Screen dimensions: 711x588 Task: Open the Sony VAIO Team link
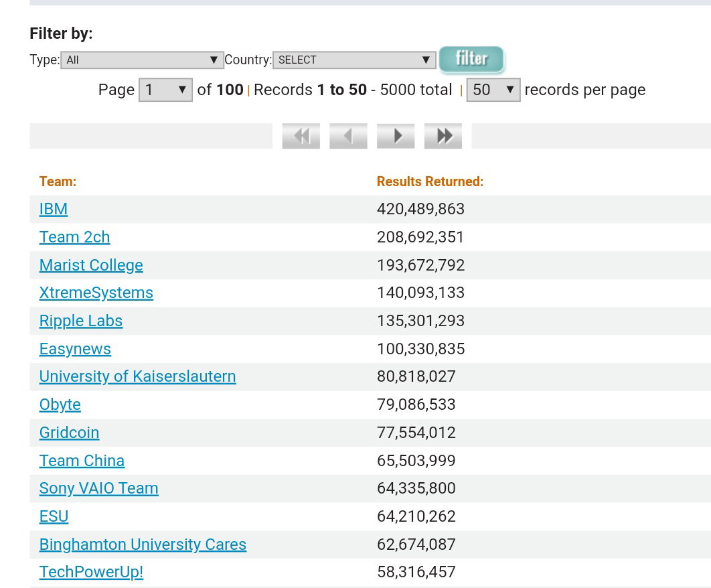point(99,489)
